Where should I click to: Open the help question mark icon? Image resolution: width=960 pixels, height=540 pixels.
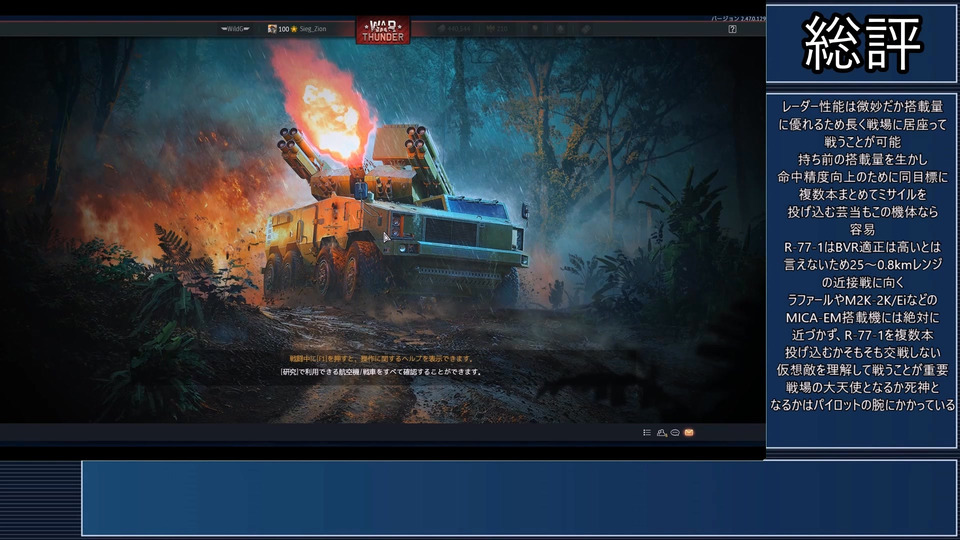[732, 29]
